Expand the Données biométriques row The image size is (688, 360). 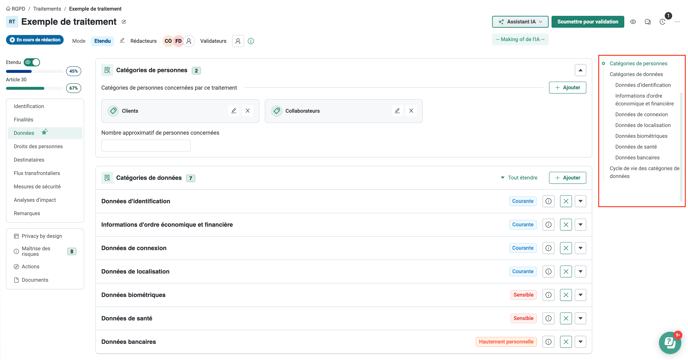pyautogui.click(x=580, y=295)
